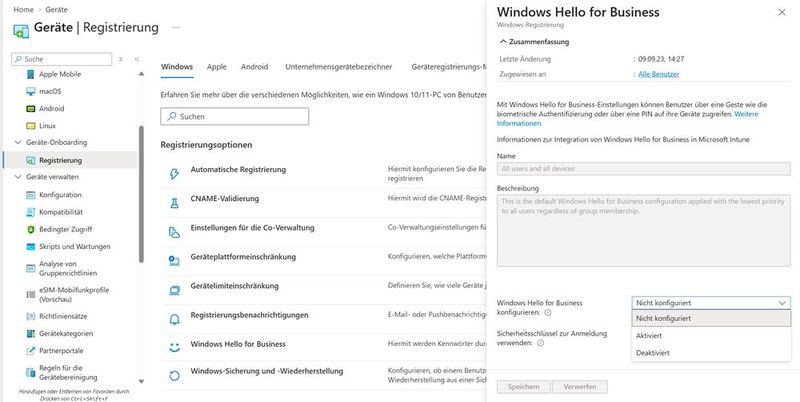Click the Suchen field under Windows tab

pyautogui.click(x=235, y=116)
